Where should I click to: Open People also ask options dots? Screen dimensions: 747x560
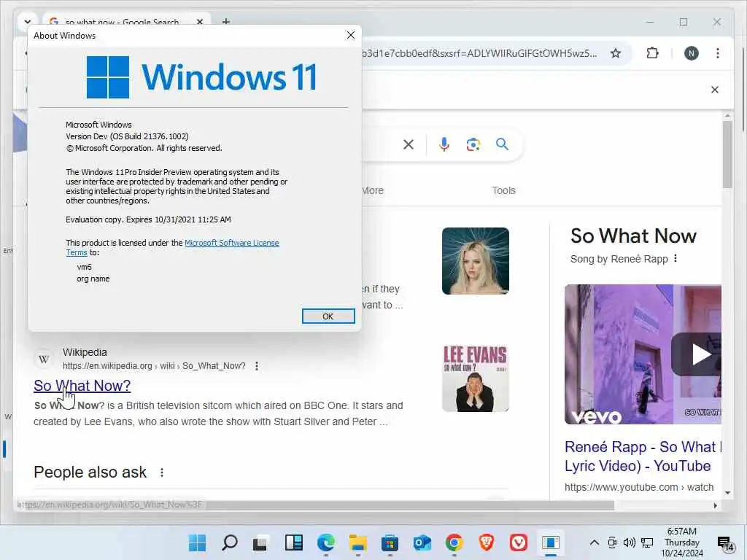pyautogui.click(x=162, y=472)
